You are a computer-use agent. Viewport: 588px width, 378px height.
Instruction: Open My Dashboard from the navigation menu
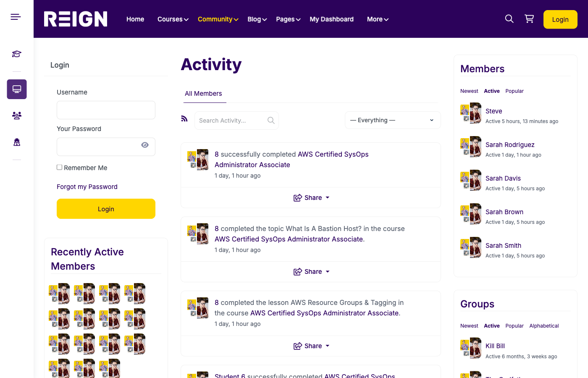tap(331, 19)
